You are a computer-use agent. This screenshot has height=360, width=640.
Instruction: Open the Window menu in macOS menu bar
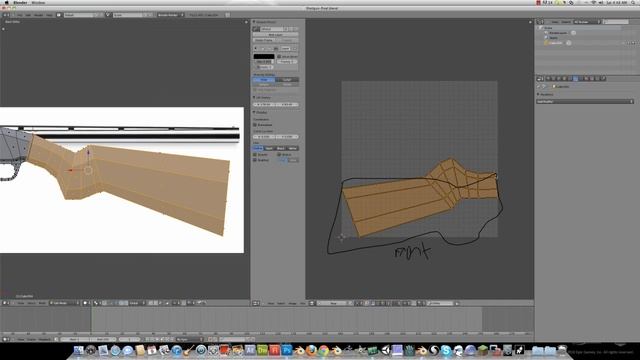pos(38,2)
